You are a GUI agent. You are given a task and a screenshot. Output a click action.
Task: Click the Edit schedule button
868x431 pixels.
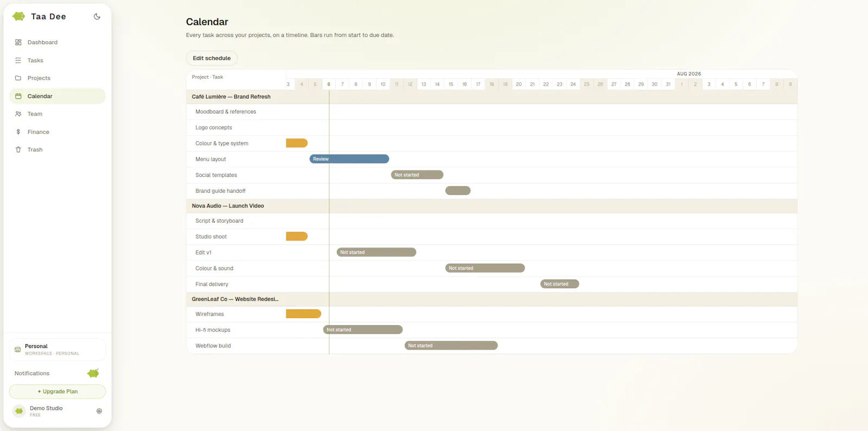tap(212, 58)
